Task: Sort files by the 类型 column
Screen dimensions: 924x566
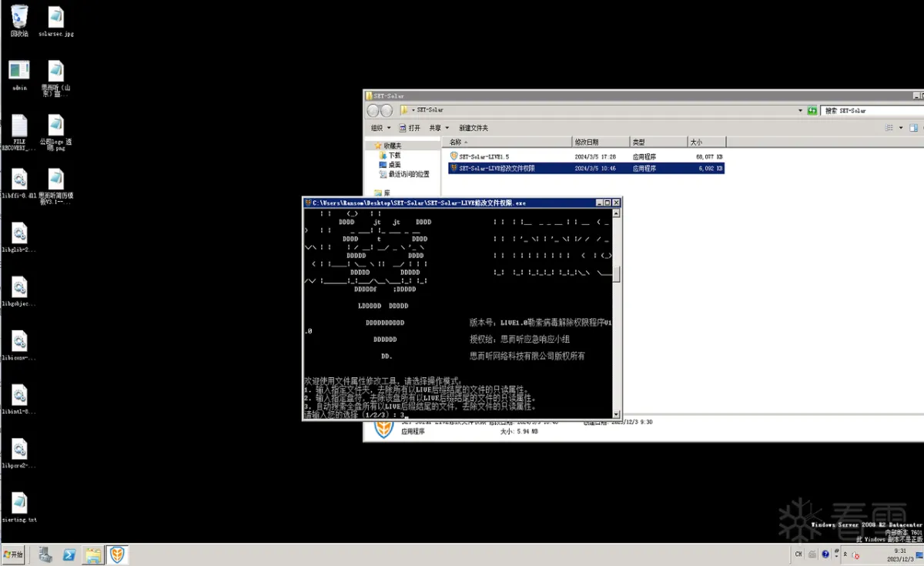Action: [658, 142]
